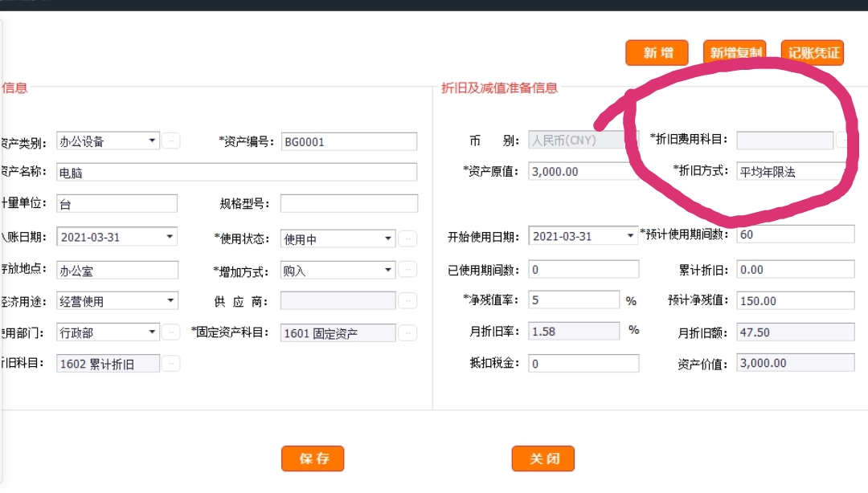
Task: Save the asset with 保存 button
Action: 313,458
